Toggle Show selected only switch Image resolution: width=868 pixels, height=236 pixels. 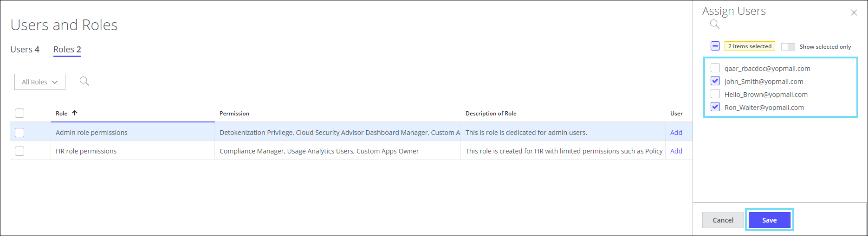click(788, 47)
